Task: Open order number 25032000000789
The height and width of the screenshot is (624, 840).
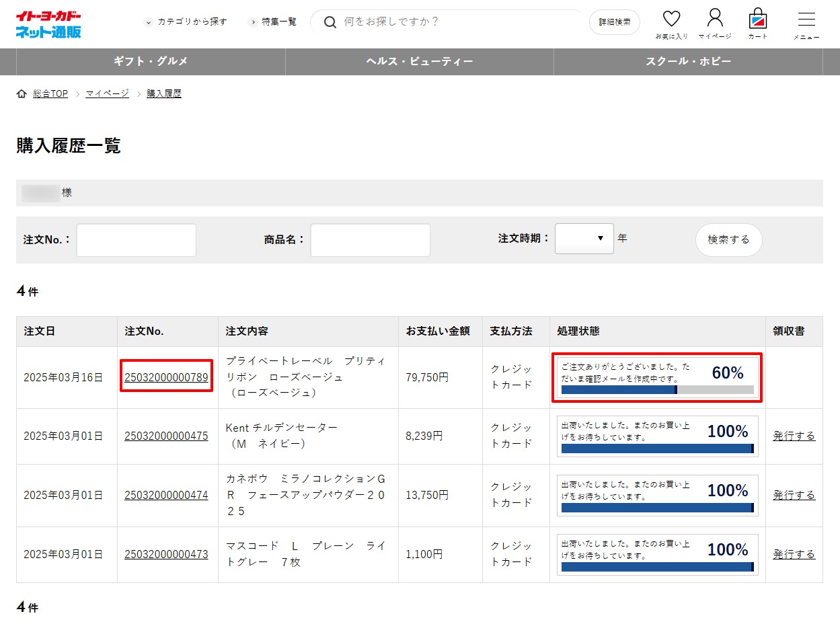Action: 166,377
